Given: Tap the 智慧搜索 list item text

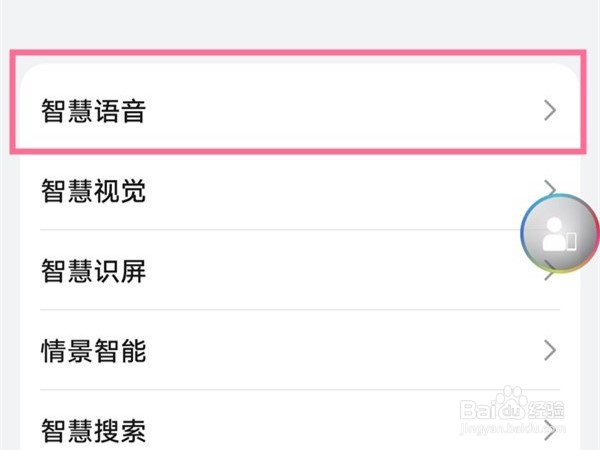Looking at the screenshot, I should (94, 431).
